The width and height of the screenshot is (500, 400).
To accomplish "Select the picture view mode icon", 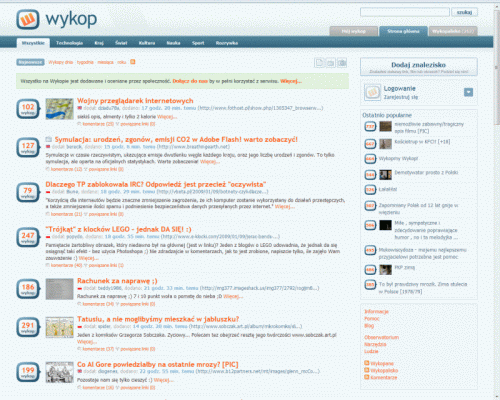I will pyautogui.click(x=342, y=63).
